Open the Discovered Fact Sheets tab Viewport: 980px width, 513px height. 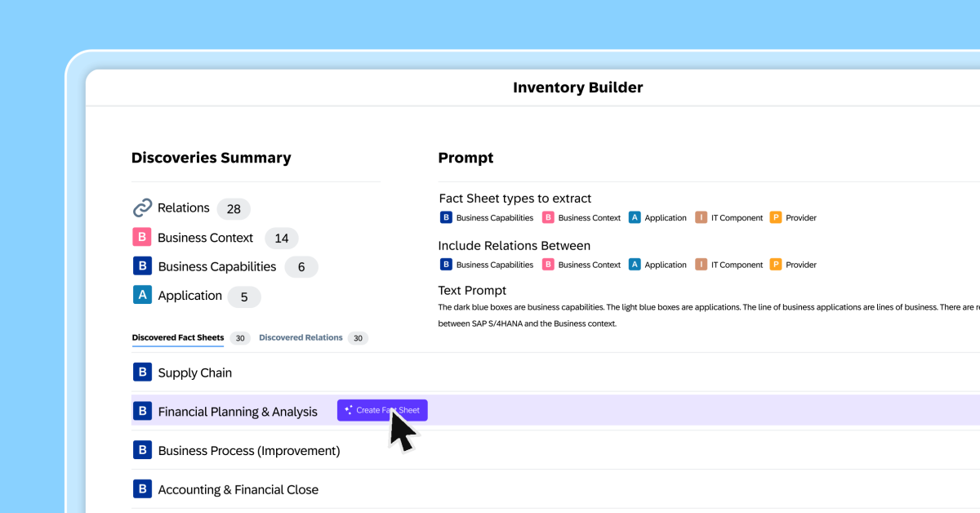(177, 337)
